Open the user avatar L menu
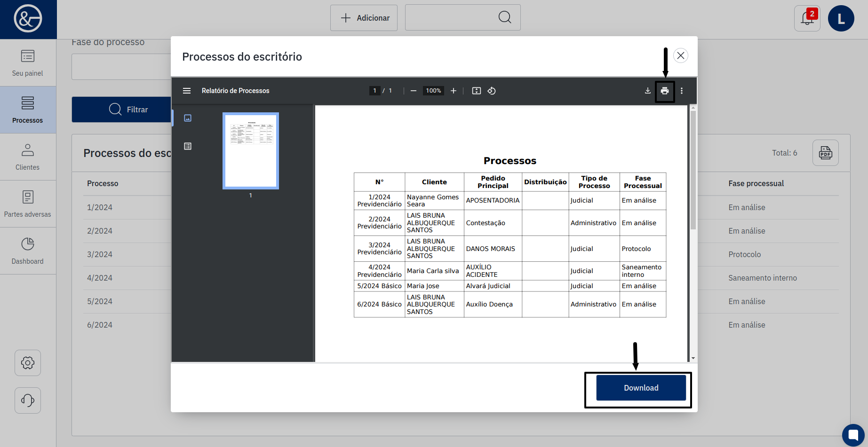 click(841, 18)
